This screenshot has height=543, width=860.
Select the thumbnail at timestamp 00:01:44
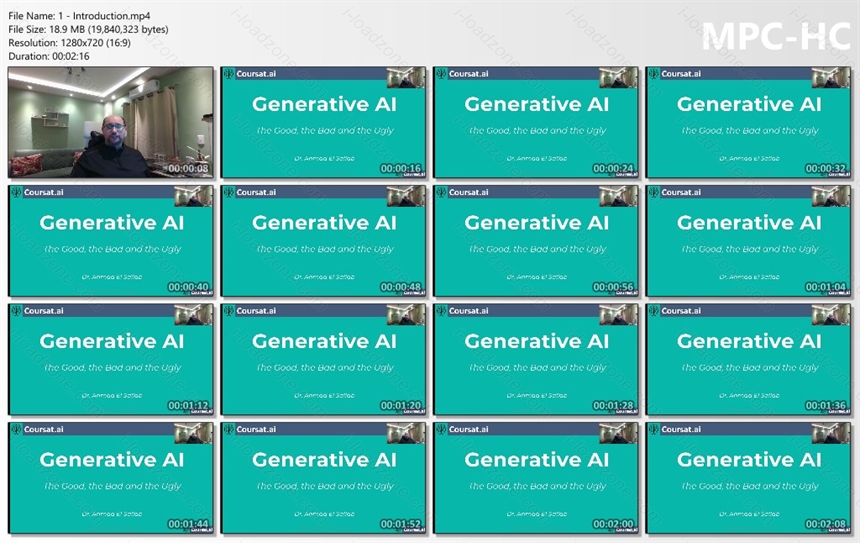tap(111, 478)
